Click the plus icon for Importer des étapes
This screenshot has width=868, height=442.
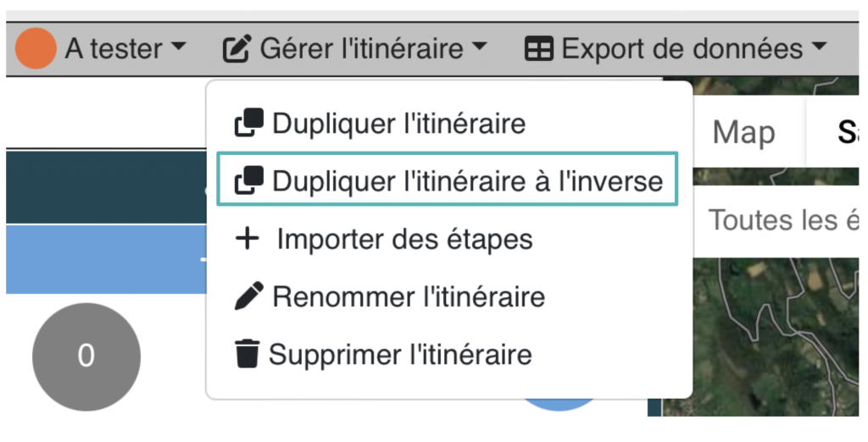[x=248, y=239]
